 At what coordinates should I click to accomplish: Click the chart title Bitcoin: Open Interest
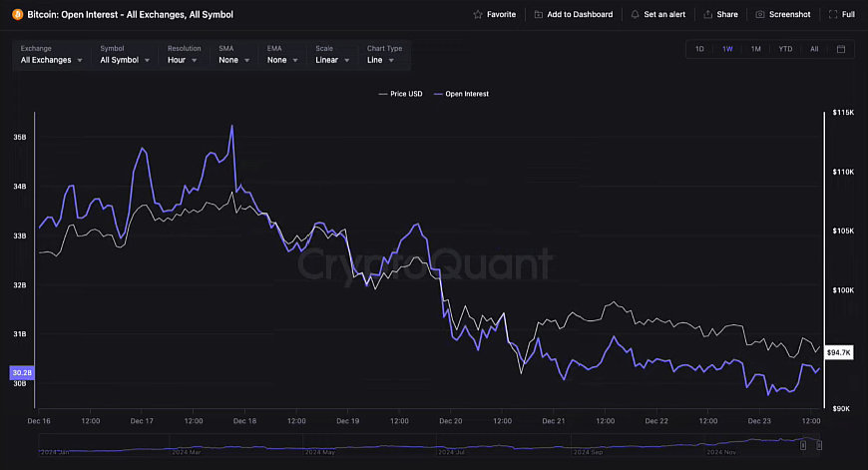click(x=130, y=14)
